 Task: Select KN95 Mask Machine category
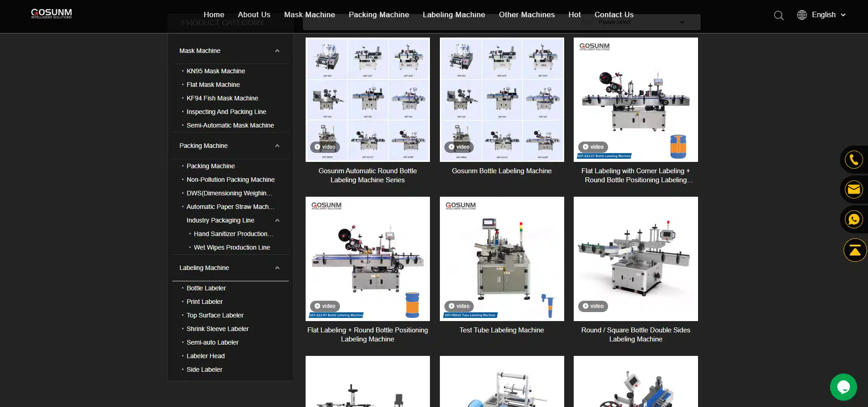pos(216,71)
